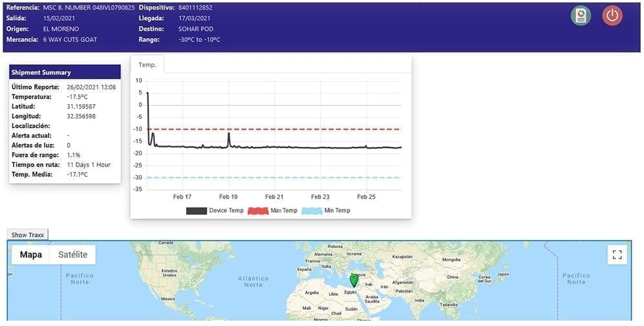
Task: Click the Shipment Summary panel header
Action: point(65,72)
